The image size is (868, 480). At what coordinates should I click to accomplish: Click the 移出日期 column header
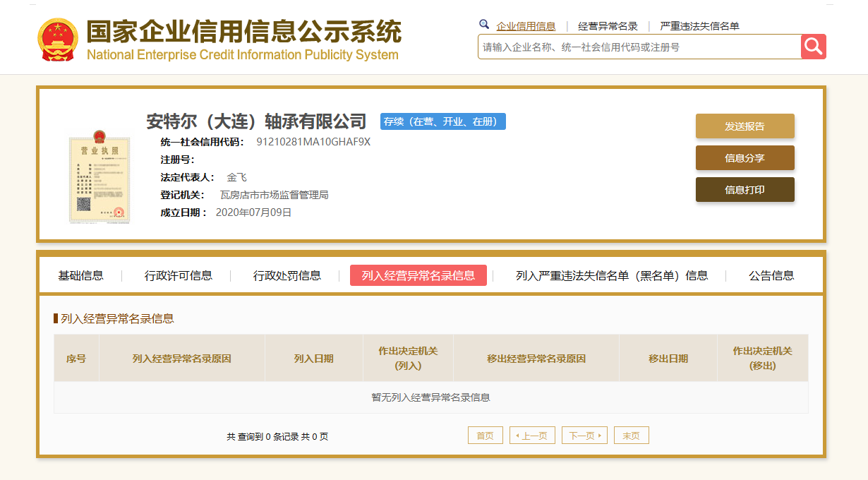(x=668, y=359)
